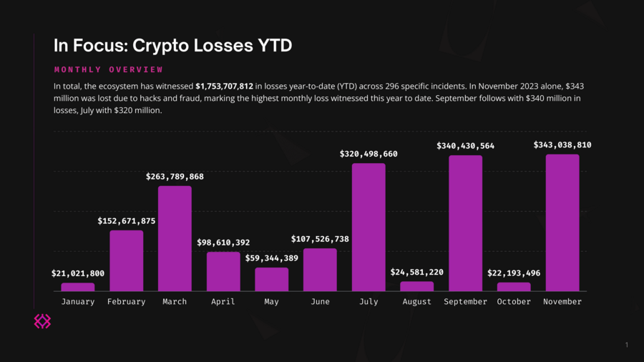Click the page number 1 at bottom right
Screen dimensions: 644x362
627,346
